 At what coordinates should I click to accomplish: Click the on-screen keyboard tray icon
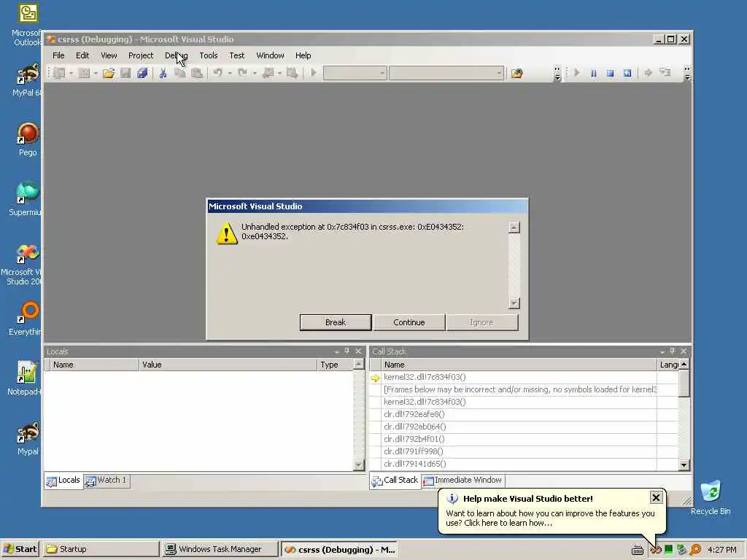point(638,550)
